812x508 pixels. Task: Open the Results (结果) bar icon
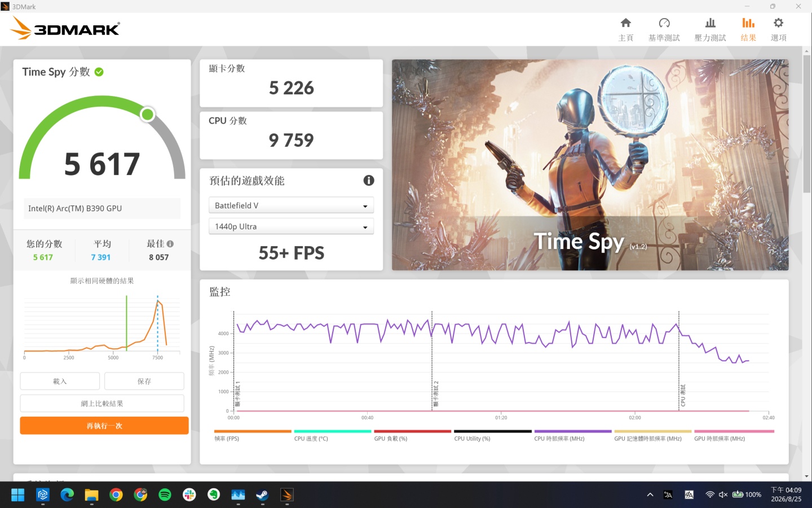[748, 23]
